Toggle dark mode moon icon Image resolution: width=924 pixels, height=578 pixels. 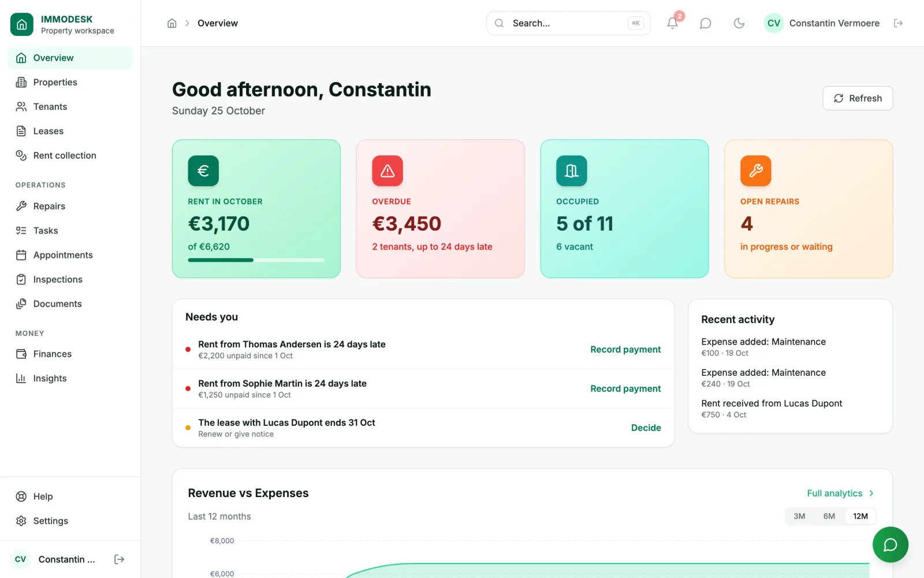739,23
